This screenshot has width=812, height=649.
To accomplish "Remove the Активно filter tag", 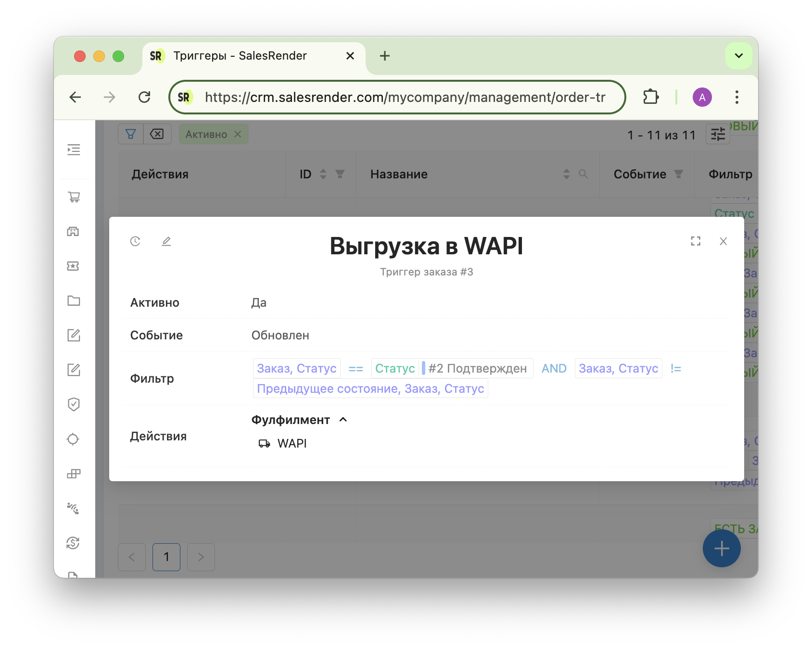I will [238, 134].
